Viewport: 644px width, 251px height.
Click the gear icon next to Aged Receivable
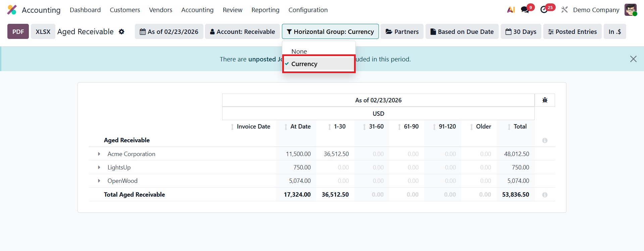click(x=121, y=32)
